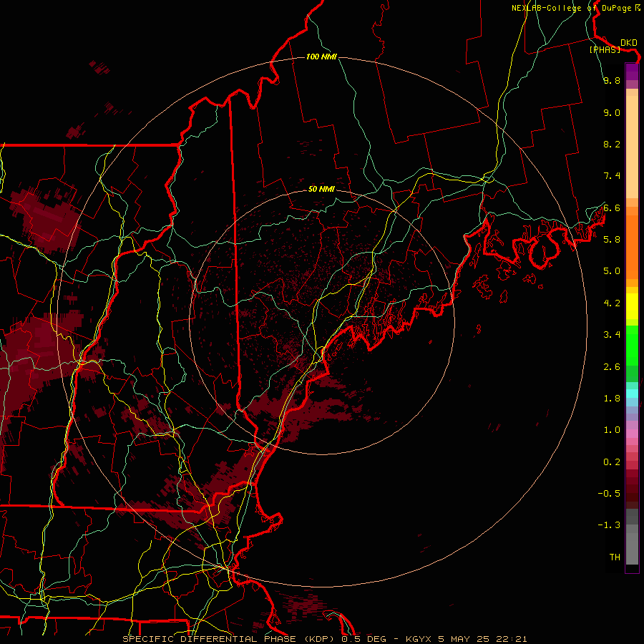The width and height of the screenshot is (644, 644).
Task: Click the 1.0 value on the scale
Action: tap(612, 430)
